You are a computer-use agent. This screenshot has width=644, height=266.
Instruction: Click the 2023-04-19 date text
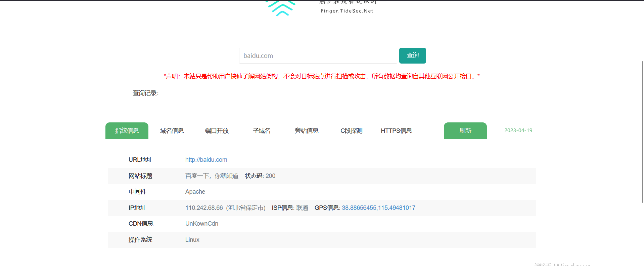(518, 130)
